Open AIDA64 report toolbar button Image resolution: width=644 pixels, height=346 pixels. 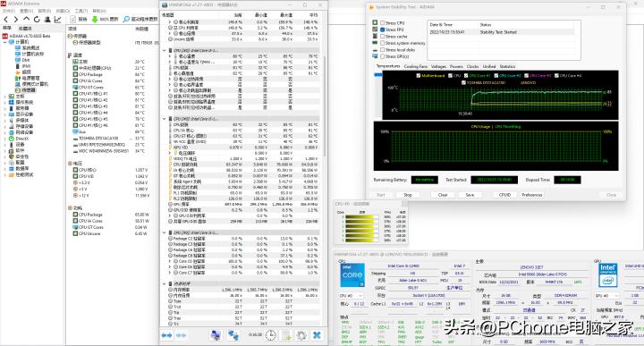coord(80,20)
